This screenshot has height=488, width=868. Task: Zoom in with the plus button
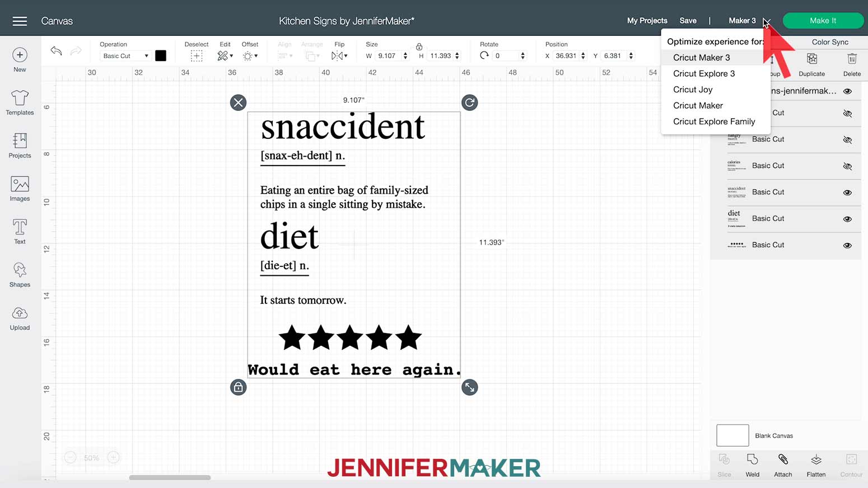tap(113, 458)
